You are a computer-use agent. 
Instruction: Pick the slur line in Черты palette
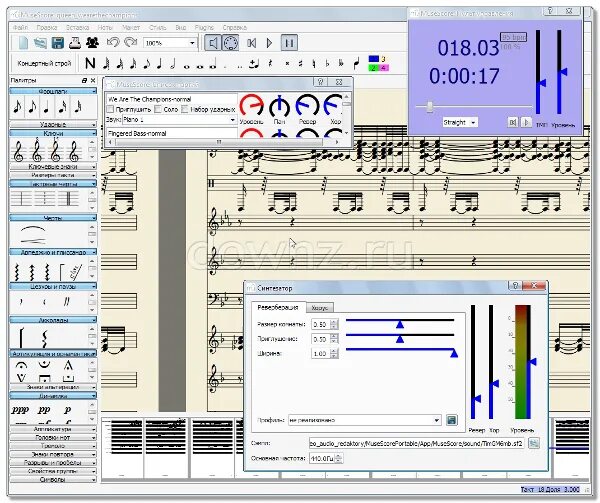point(33,229)
